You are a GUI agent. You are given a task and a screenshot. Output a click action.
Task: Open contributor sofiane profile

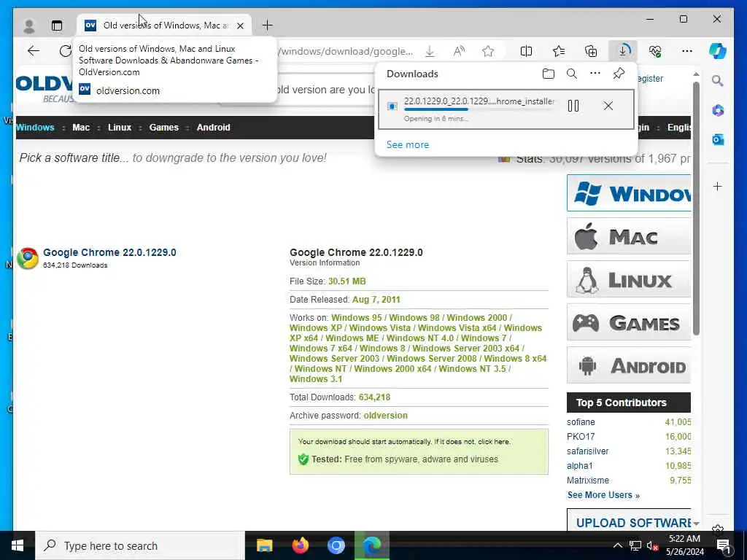coord(581,422)
